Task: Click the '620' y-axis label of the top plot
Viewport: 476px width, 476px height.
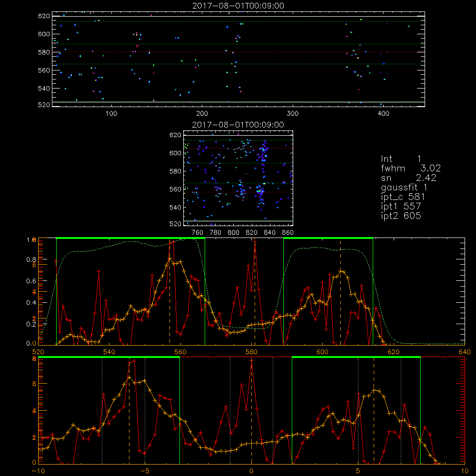Action: tap(44, 16)
